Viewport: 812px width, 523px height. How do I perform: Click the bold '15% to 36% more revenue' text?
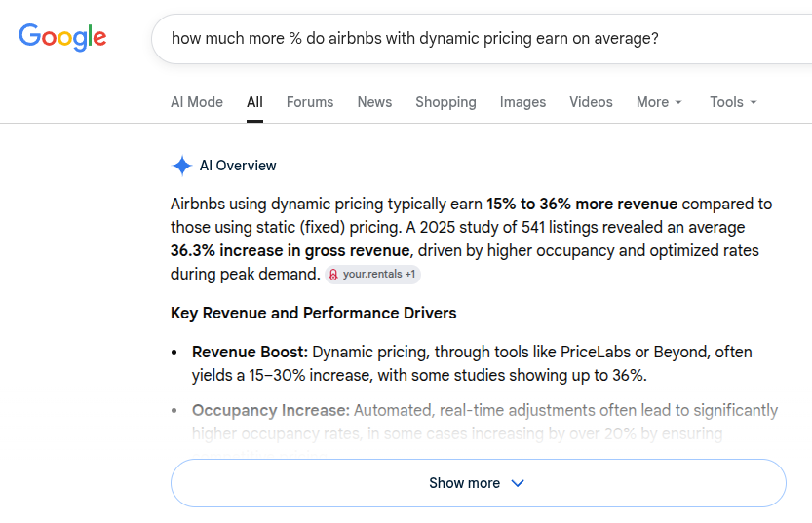click(582, 204)
